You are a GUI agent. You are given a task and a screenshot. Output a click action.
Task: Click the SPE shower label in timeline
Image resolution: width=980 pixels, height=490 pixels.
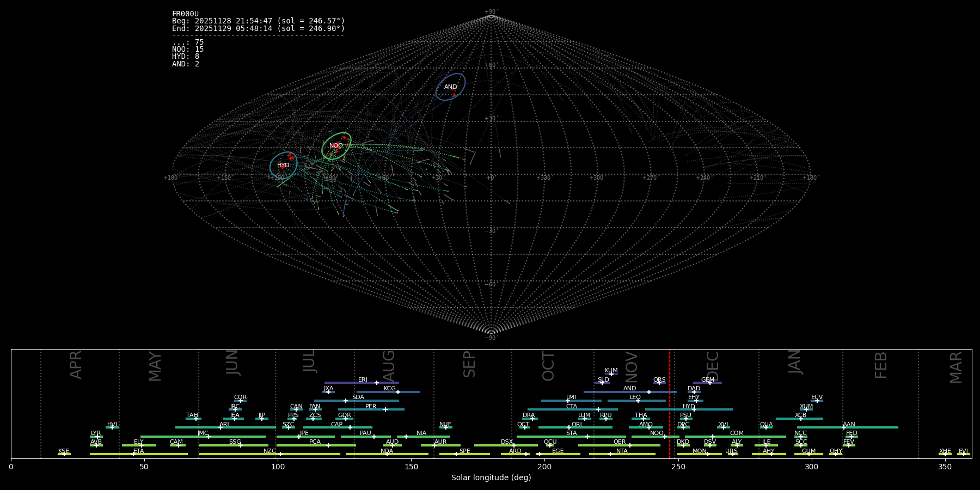(464, 451)
